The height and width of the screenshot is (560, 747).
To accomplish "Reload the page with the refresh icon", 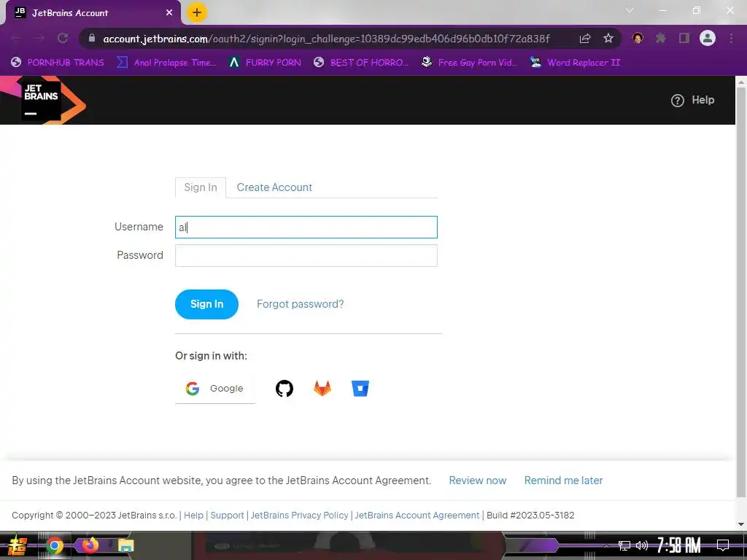I will 63,39.
